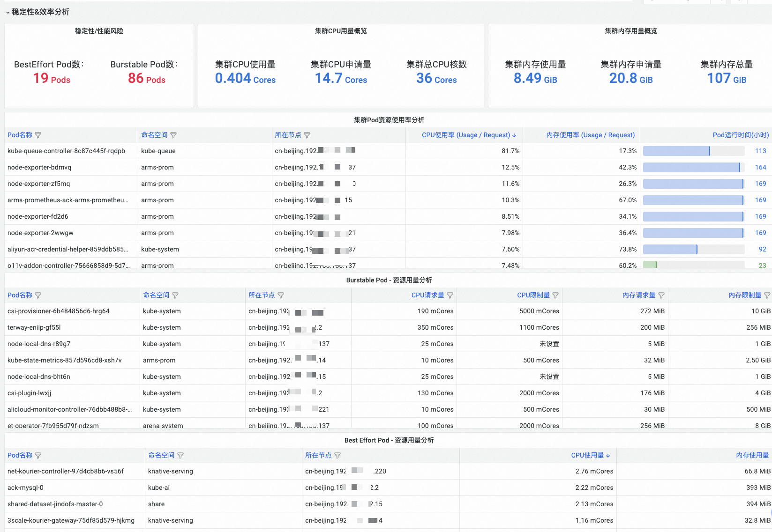Image resolution: width=772 pixels, height=532 pixels.
Task: Select the 107 GiB total memory value
Action: (727, 78)
